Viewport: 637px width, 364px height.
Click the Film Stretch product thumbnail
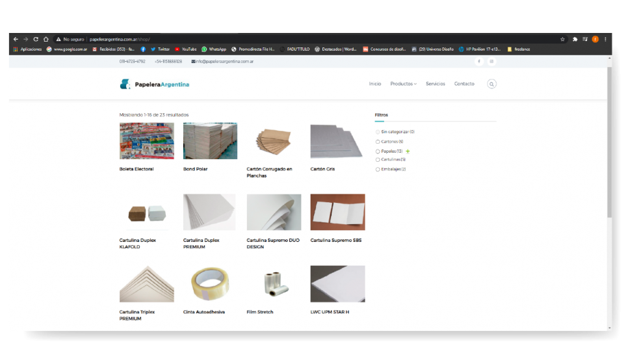click(274, 283)
